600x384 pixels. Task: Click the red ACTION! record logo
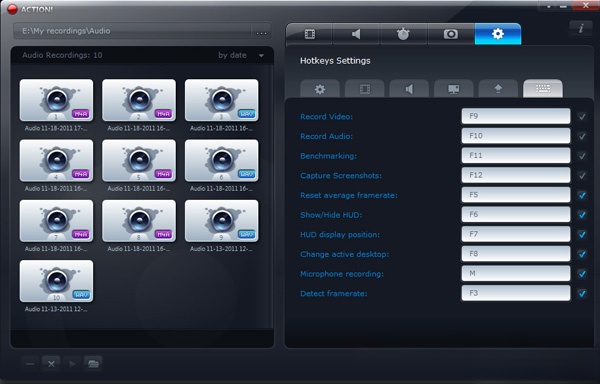[12, 9]
